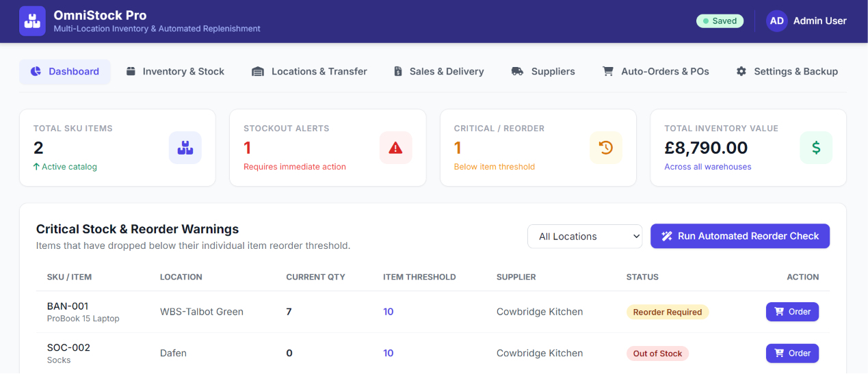Switch to the Inventory & Stock tab
Viewport: 868px width, 374px height.
coord(175,71)
